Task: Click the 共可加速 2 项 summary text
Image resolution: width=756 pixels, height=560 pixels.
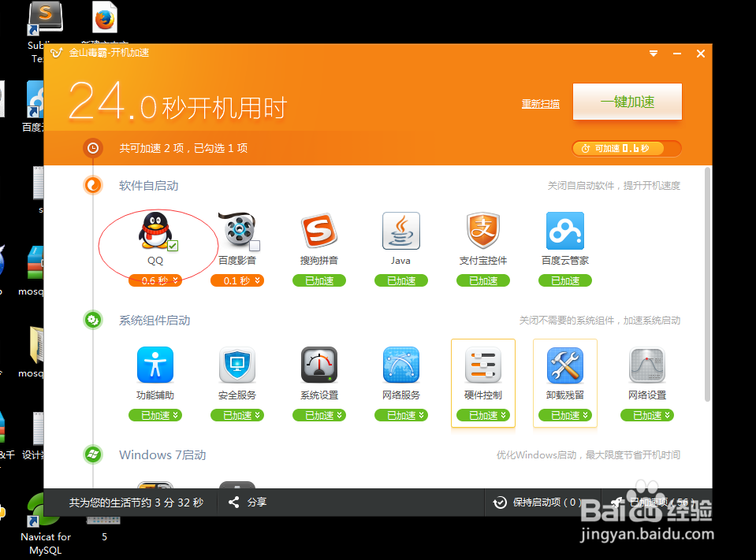Action: [184, 148]
